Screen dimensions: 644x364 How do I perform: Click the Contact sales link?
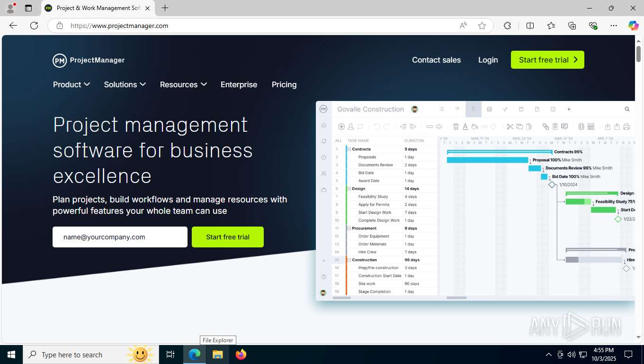[436, 60]
